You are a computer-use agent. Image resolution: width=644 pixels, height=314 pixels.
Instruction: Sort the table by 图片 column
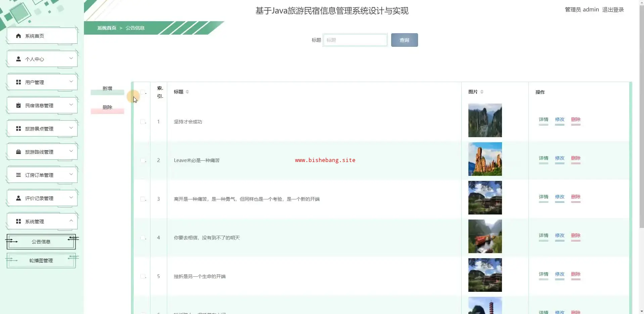(482, 92)
